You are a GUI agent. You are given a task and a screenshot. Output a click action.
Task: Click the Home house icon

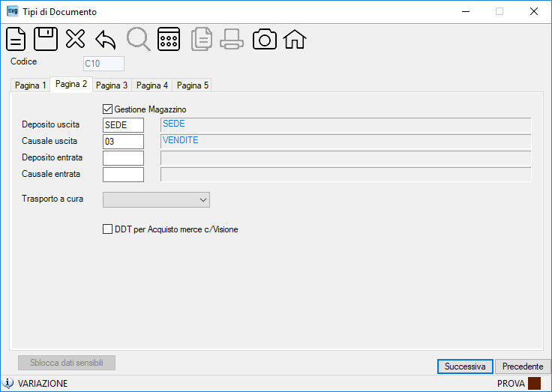point(295,39)
